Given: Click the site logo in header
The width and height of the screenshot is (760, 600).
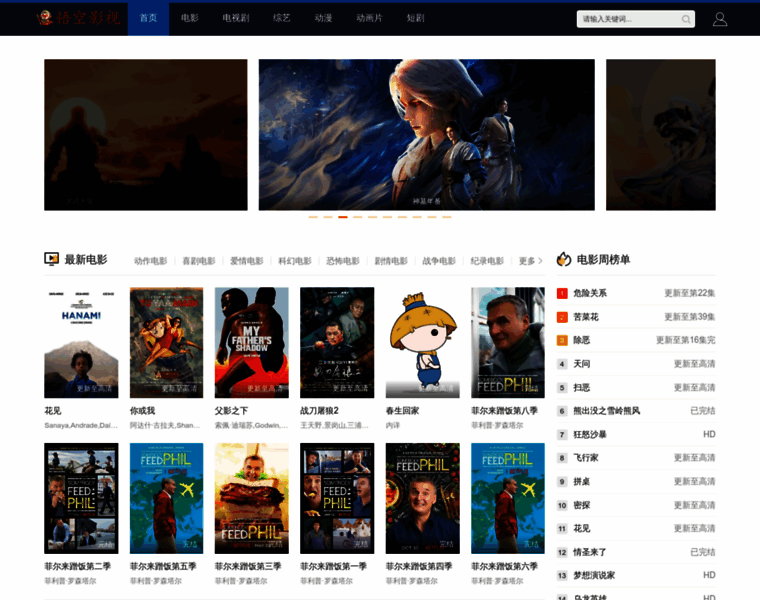Looking at the screenshot, I should [x=78, y=18].
